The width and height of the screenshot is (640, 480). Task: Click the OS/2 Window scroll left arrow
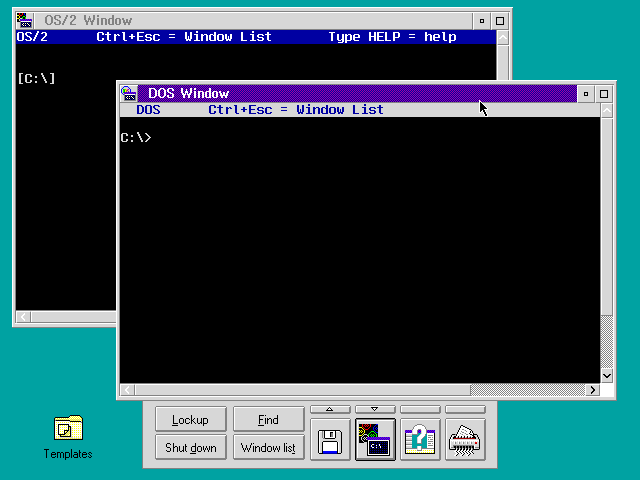(24, 317)
